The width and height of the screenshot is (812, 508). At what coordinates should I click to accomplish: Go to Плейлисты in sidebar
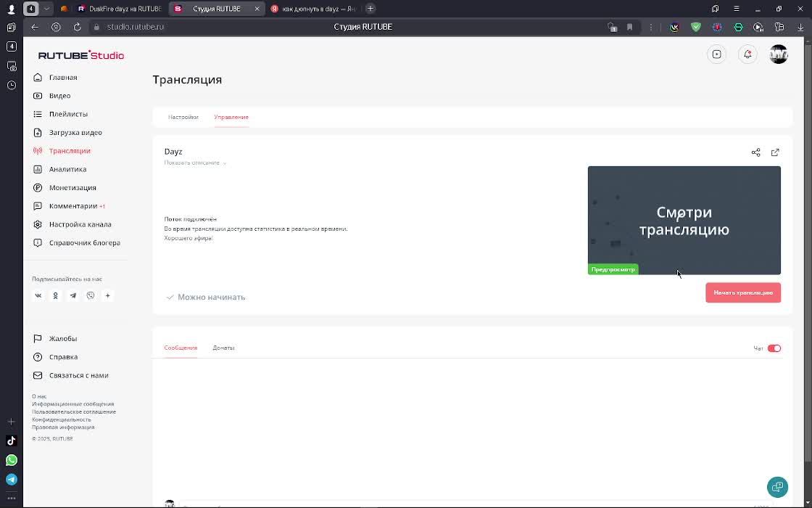(x=68, y=114)
